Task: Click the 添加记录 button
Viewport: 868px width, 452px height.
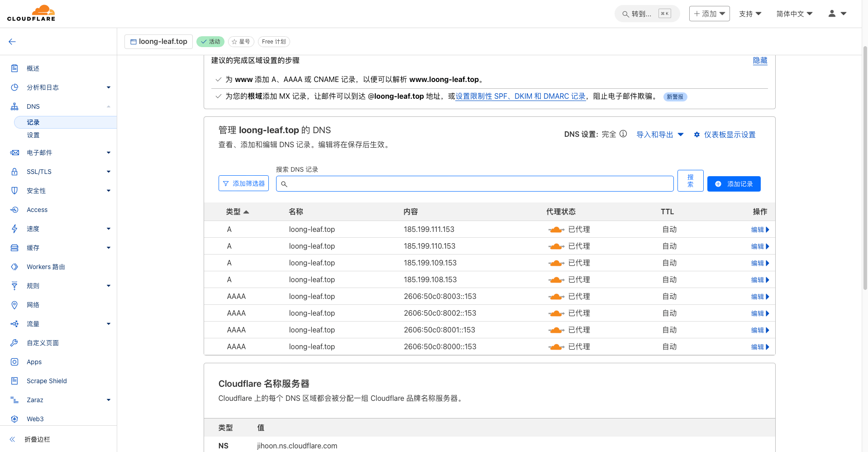Action: point(734,184)
